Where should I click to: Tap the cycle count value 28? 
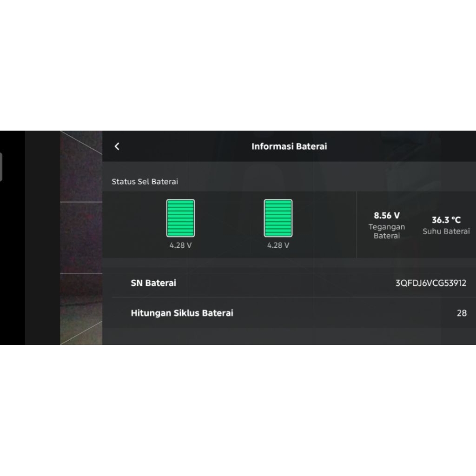462,313
